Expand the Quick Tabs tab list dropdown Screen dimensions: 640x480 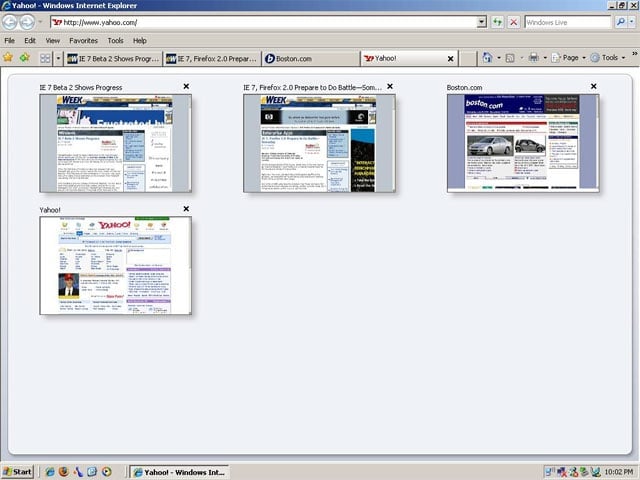coord(58,58)
